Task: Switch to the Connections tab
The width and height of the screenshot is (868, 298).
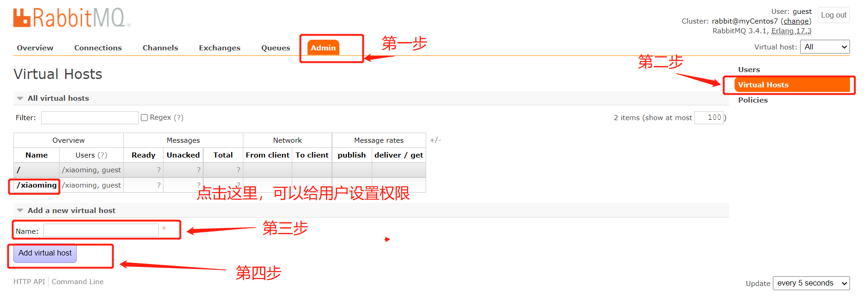Action: coord(98,48)
